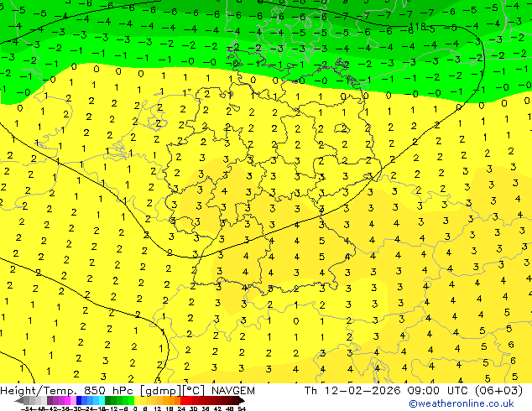The image size is (532, 411).
Task: Click the dark right arrow of color legend
Action: [x=241, y=401]
